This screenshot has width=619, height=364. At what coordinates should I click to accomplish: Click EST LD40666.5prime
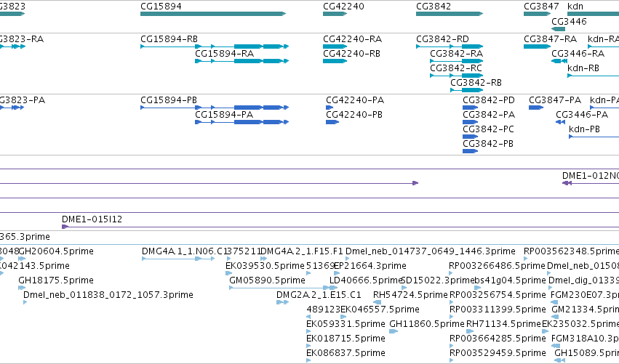point(366,280)
